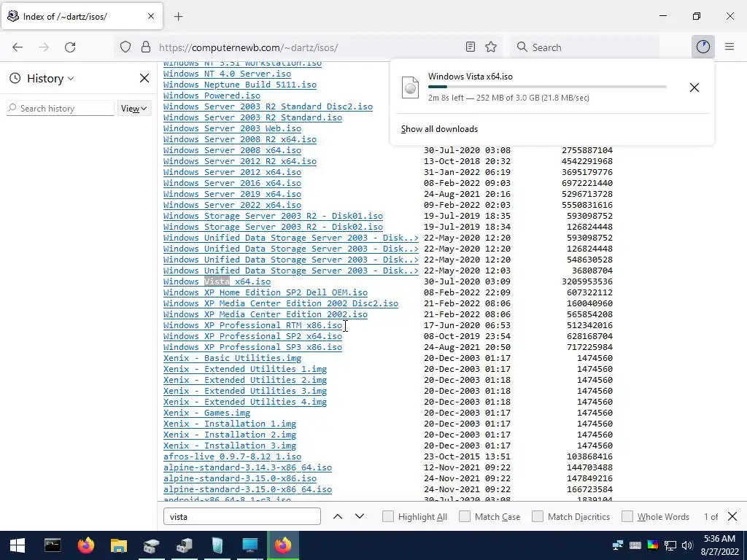Open the Windows Start menu
The height and width of the screenshot is (560, 747).
point(18,545)
